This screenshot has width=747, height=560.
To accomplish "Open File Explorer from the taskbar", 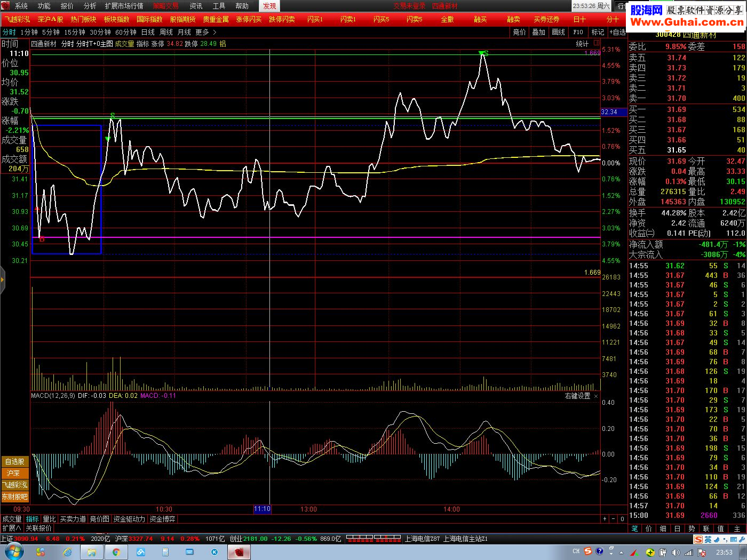I will 92,553.
